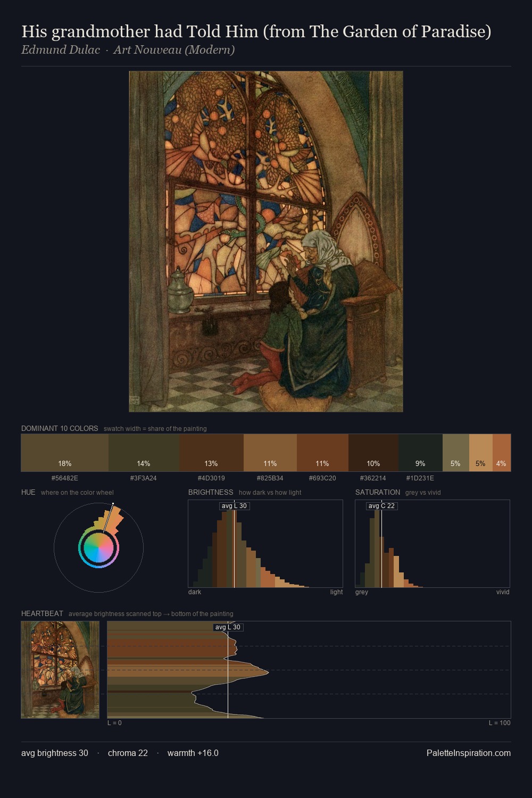Open the small heartbeat painting thumbnail
The width and height of the screenshot is (532, 798).
tap(60, 670)
